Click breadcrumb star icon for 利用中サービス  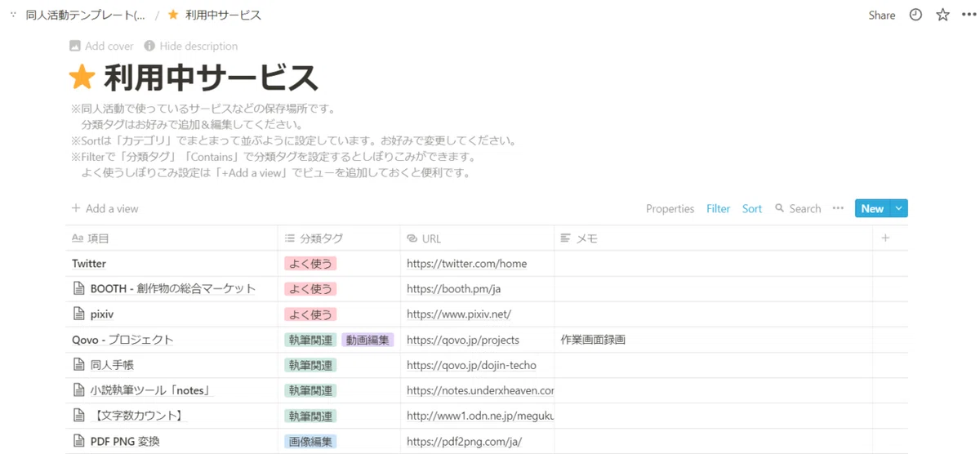tap(173, 15)
